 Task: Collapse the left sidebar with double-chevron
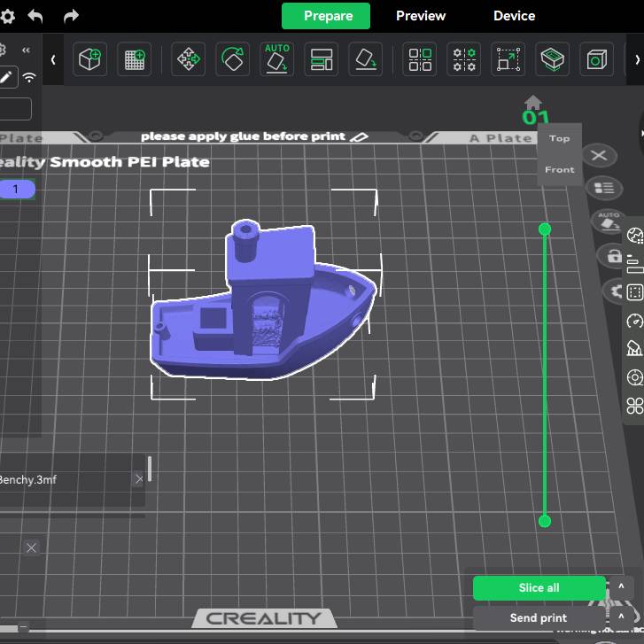(x=26, y=50)
